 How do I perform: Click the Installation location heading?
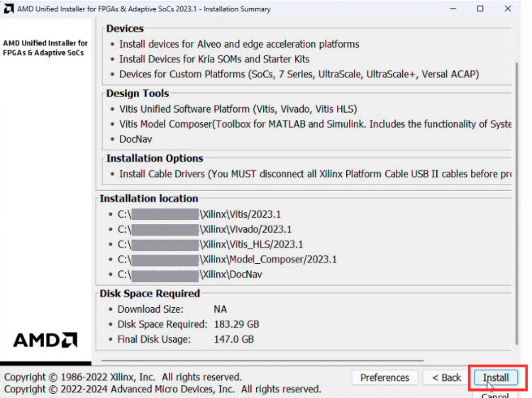[149, 199]
